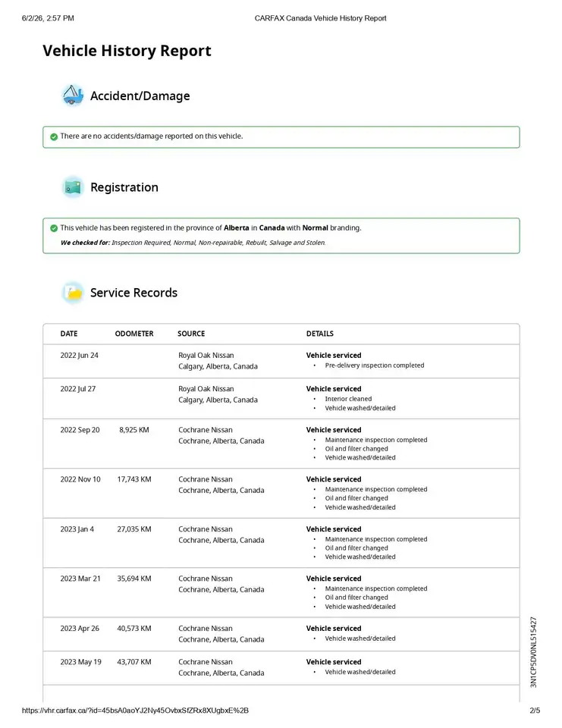Click the ODOMETER column header
Screen dimensions: 562x728
(x=134, y=334)
